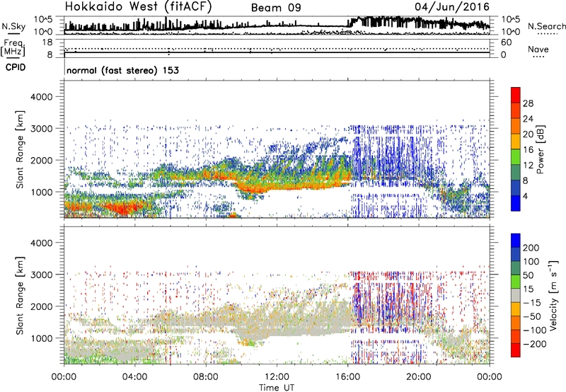
Task: Click the "Freq. [MHz]" axis label
Action: tap(13, 48)
